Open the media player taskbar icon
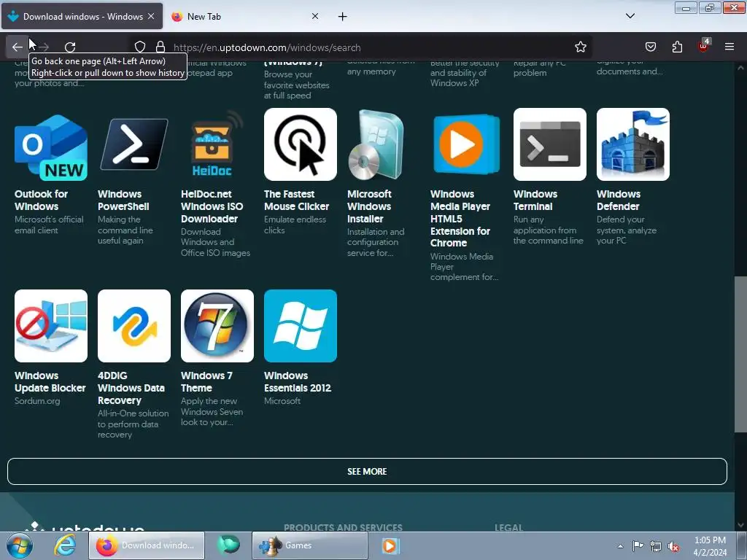 [390, 545]
